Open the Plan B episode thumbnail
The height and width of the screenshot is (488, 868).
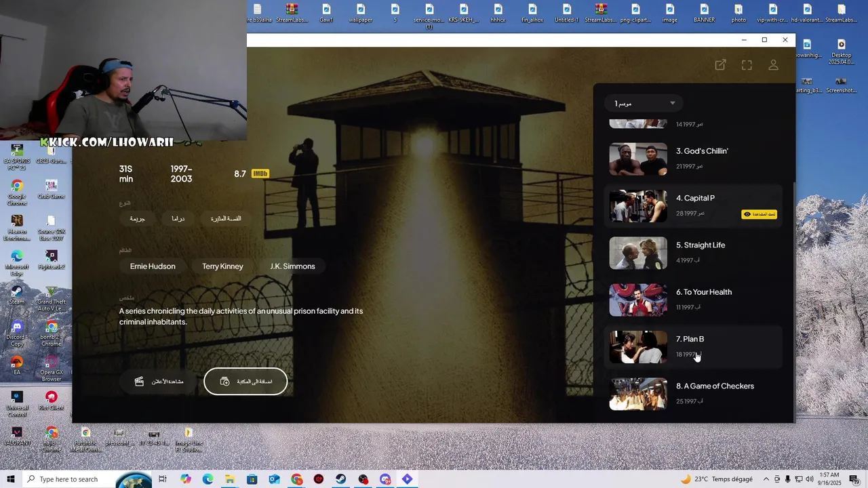click(638, 347)
